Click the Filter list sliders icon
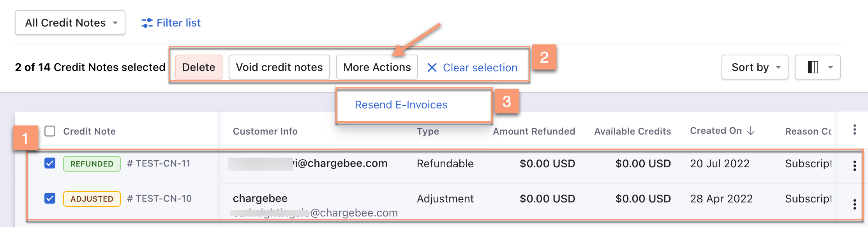Viewport: 868px width, 227px height. 146,23
